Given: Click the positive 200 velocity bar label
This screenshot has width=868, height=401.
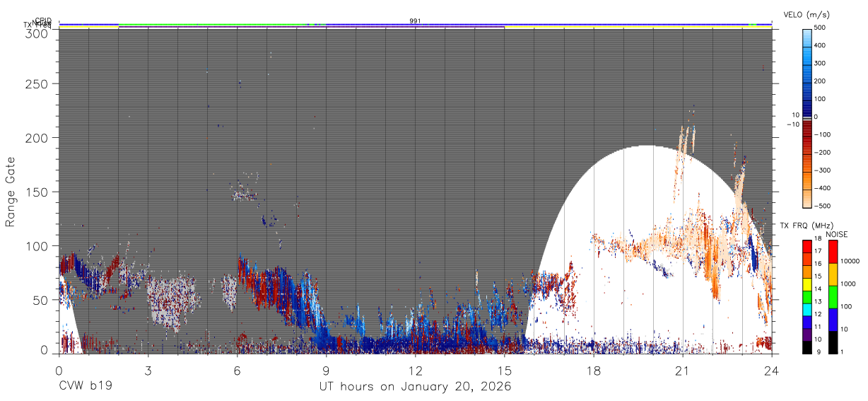Looking at the screenshot, I should tap(821, 81).
